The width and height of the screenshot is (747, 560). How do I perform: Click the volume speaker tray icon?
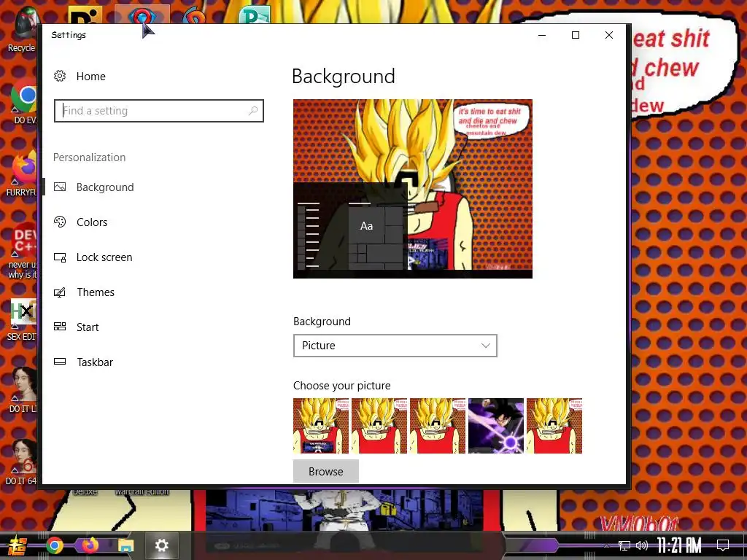(x=642, y=545)
